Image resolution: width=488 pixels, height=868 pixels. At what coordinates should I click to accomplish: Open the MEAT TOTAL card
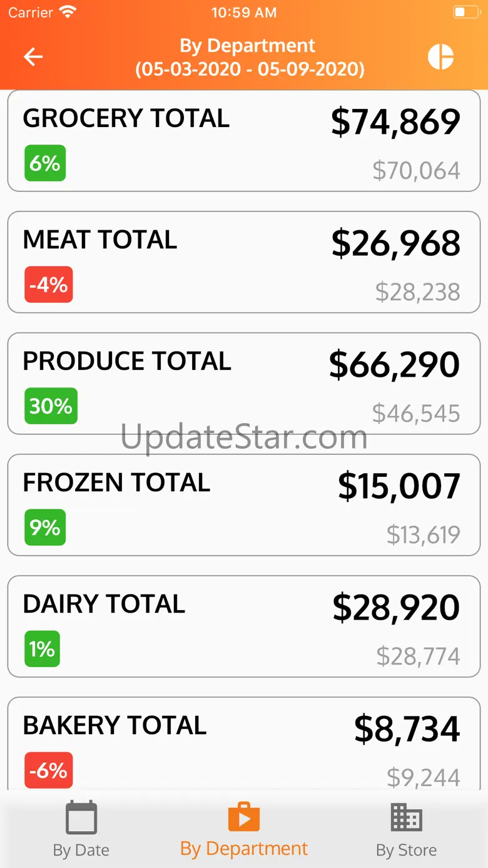coord(243,262)
